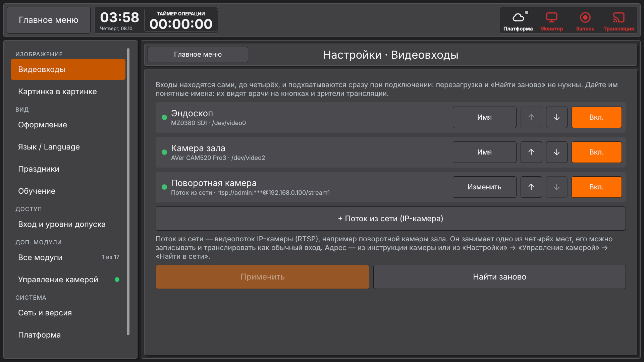Click the Монитор display icon
The image size is (644, 362).
click(x=551, y=21)
